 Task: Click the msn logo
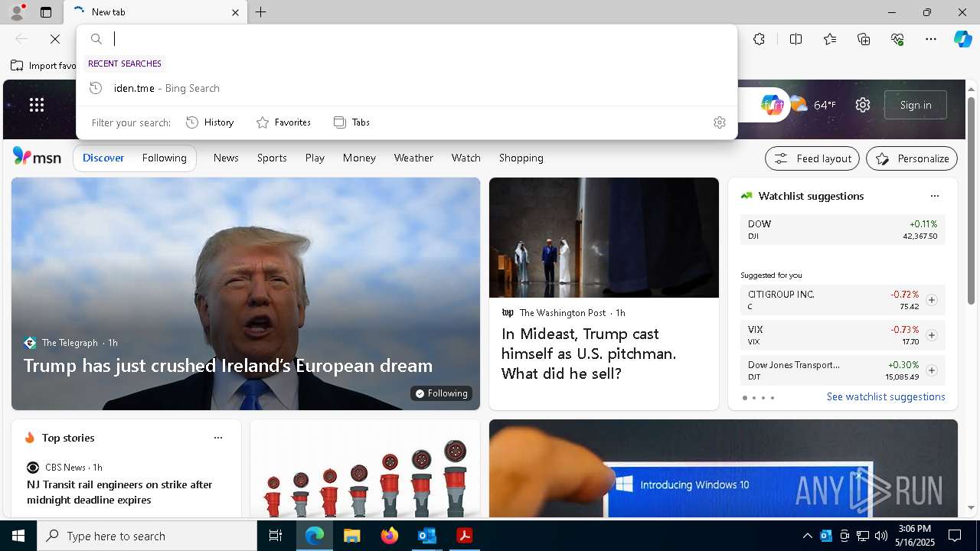pos(37,157)
